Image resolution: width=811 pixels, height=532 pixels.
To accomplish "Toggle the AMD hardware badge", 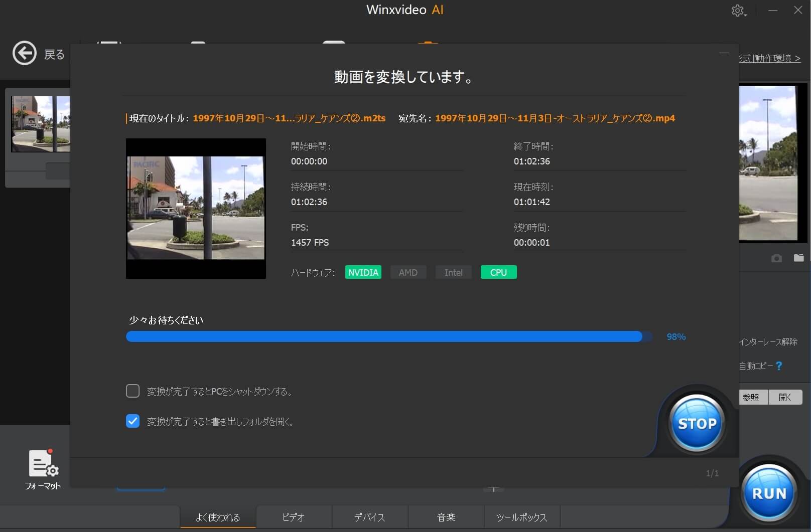I will [x=408, y=272].
